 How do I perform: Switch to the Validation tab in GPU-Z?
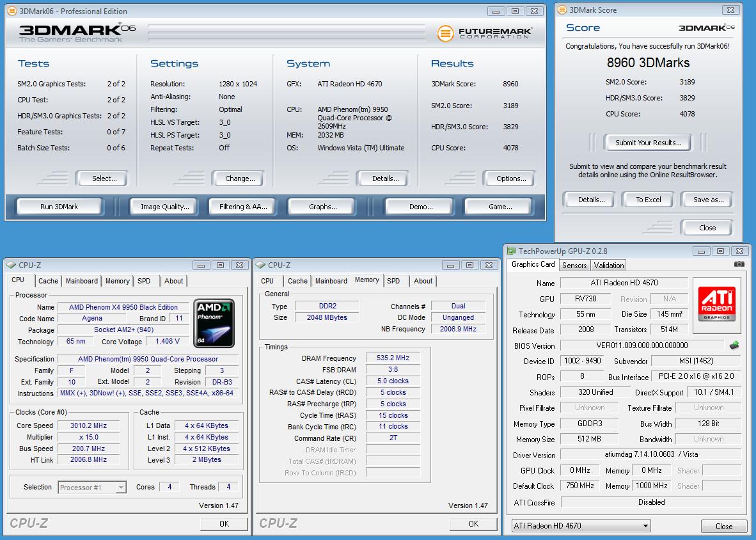[x=608, y=265]
